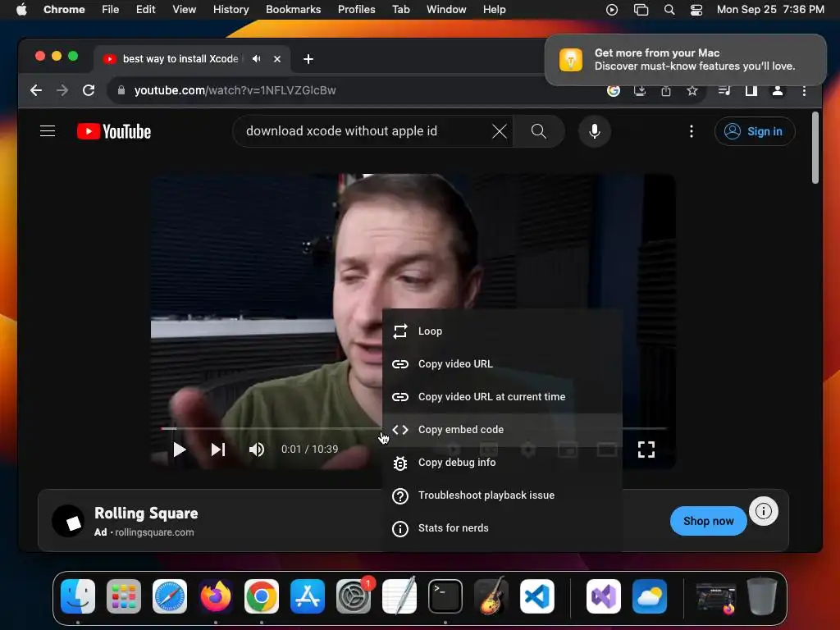Open System Settings from the Dock
This screenshot has width=840, height=630.
(x=354, y=596)
